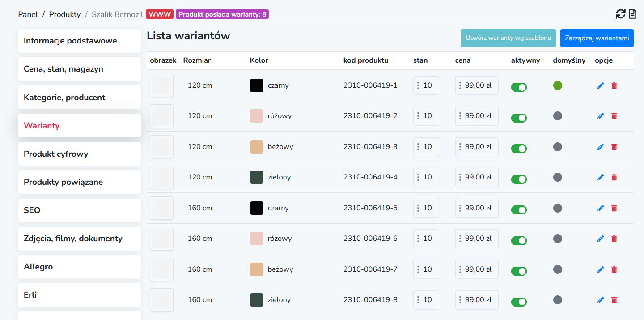Click the refresh icon at top right
The width and height of the screenshot is (644, 320).
point(620,14)
